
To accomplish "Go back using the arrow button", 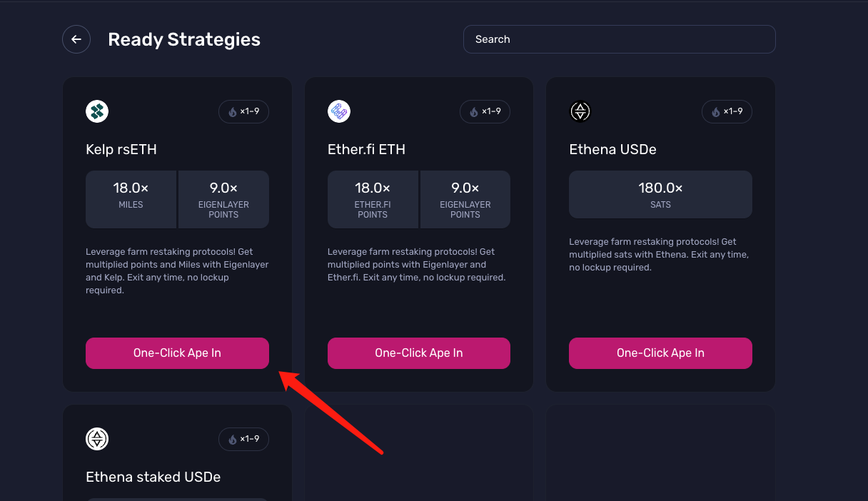I will (76, 39).
